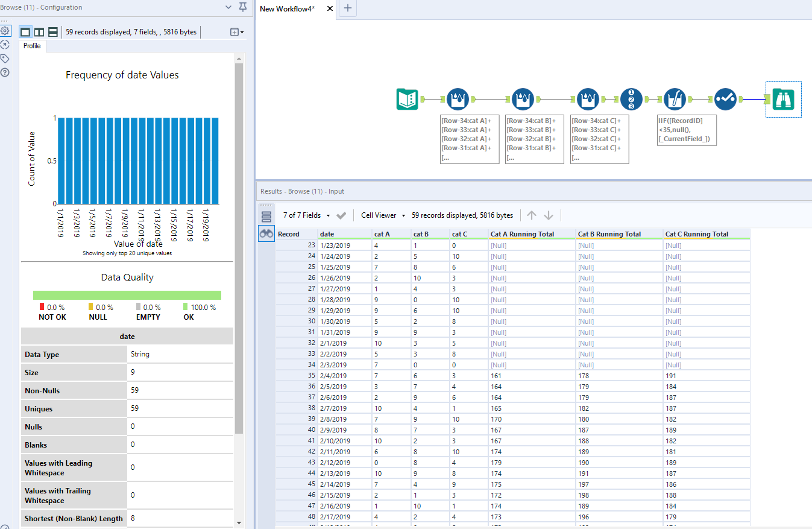
Task: Click the Multi-Row Formula tool for cat A
Action: (x=458, y=99)
